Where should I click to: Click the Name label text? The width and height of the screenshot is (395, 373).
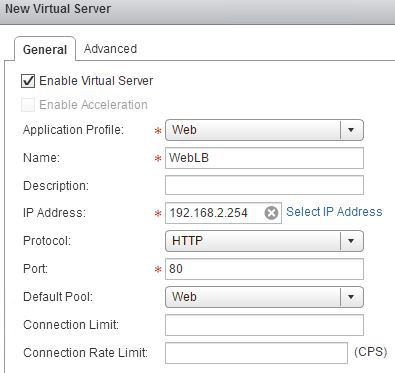(41, 158)
